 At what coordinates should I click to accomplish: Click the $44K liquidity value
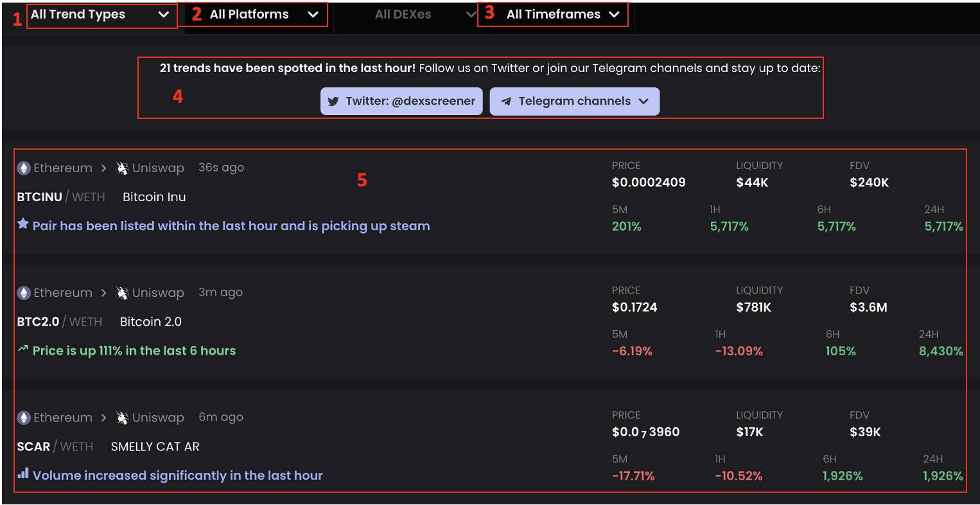tap(752, 182)
